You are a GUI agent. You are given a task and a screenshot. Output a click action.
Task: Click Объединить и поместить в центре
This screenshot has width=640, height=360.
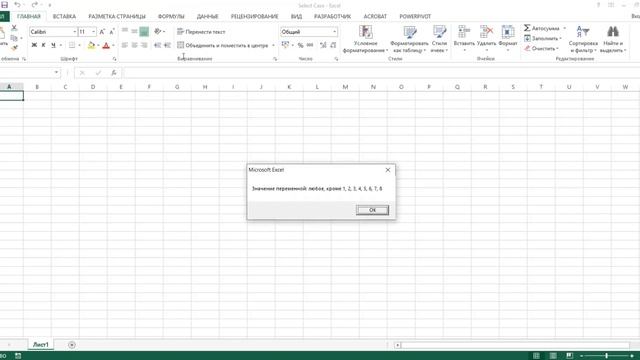[x=223, y=45]
